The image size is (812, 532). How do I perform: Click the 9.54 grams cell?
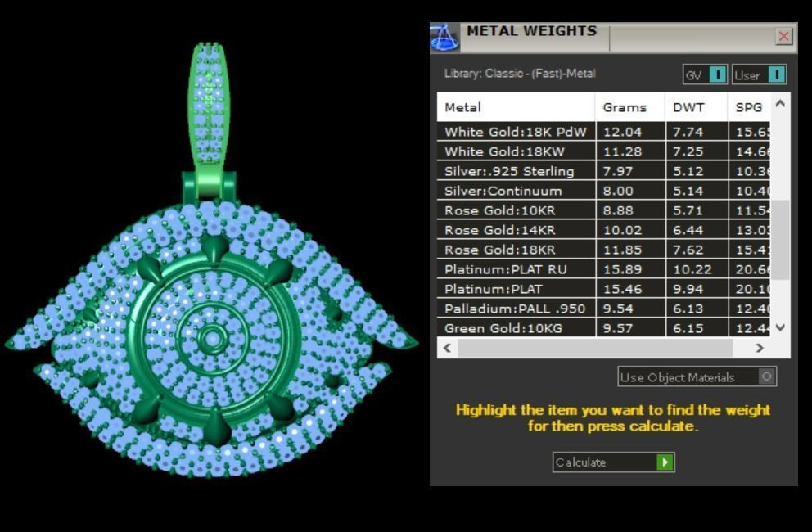coord(630,309)
